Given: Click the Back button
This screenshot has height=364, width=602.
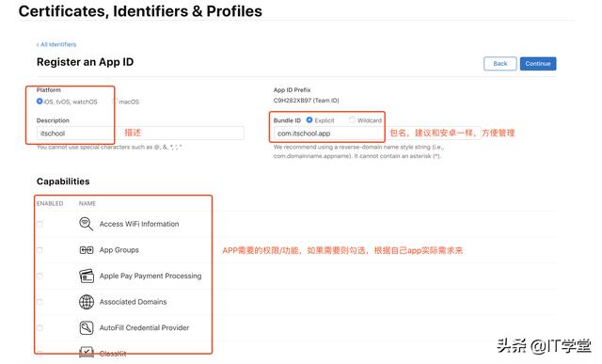Looking at the screenshot, I should click(x=499, y=64).
